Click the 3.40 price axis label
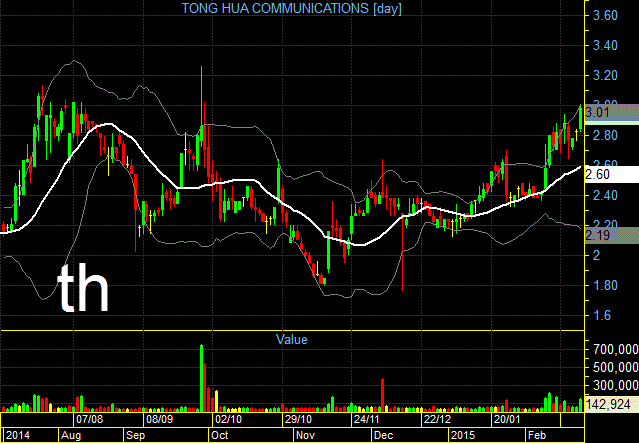The height and width of the screenshot is (443, 639). point(605,46)
